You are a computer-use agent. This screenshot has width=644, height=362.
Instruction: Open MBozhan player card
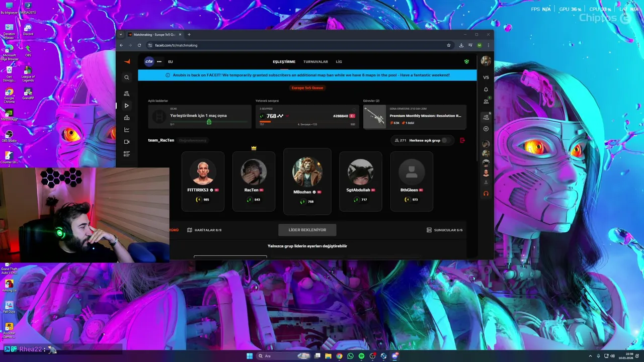tap(307, 181)
